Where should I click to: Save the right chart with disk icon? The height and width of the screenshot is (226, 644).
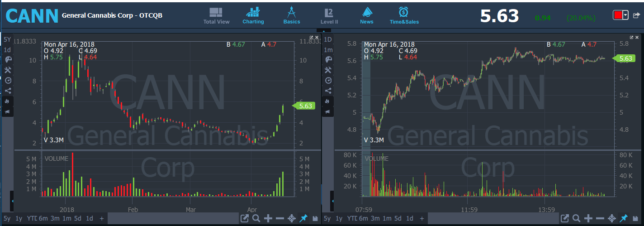click(635, 219)
